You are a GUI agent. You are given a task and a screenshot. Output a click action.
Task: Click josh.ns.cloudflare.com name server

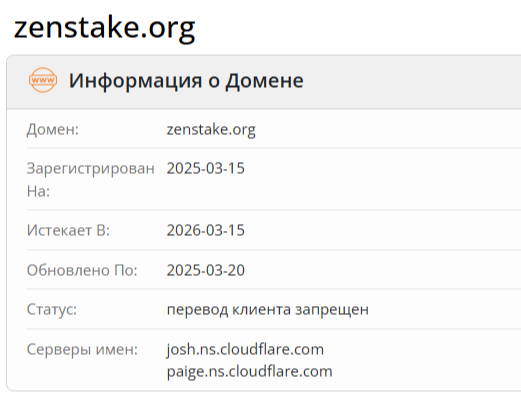tap(245, 350)
